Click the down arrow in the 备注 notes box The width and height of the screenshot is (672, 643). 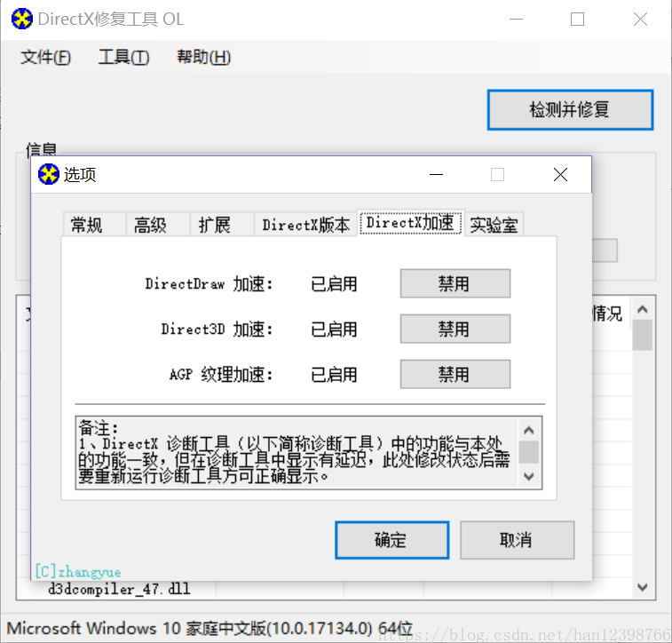tap(529, 476)
